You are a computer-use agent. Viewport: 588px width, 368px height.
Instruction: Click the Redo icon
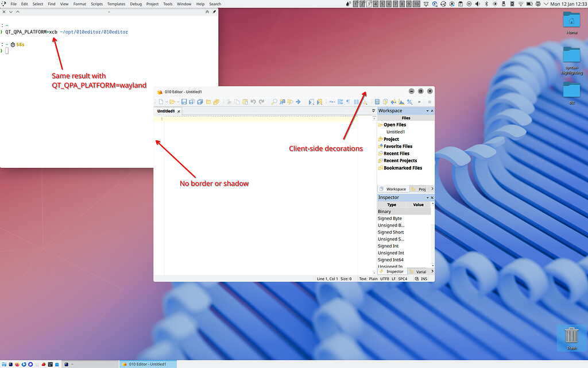[261, 102]
